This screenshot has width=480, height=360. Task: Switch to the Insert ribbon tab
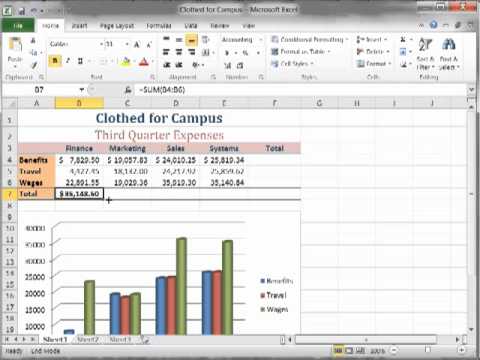(x=79, y=26)
